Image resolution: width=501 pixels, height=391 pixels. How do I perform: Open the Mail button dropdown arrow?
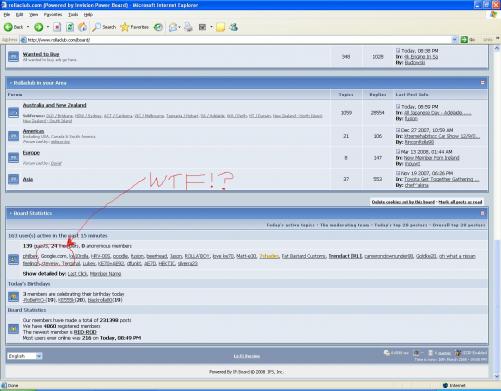(x=179, y=27)
